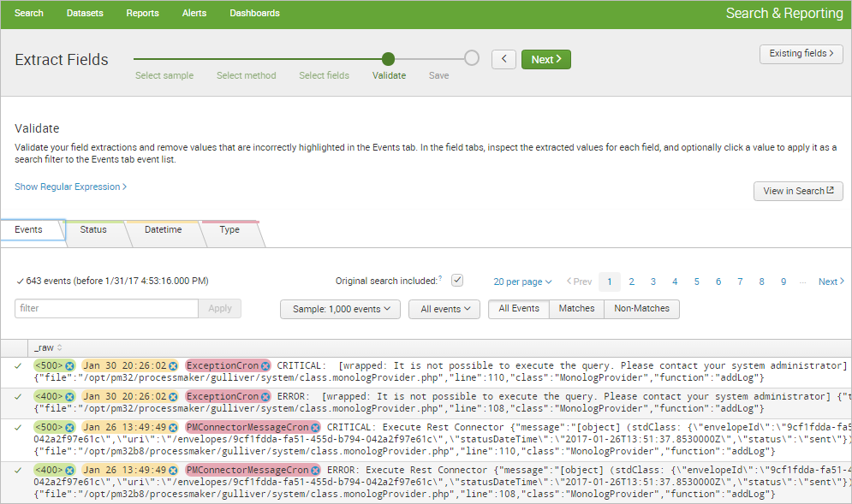This screenshot has height=504, width=852.
Task: Click into the filter text field
Action: click(106, 308)
